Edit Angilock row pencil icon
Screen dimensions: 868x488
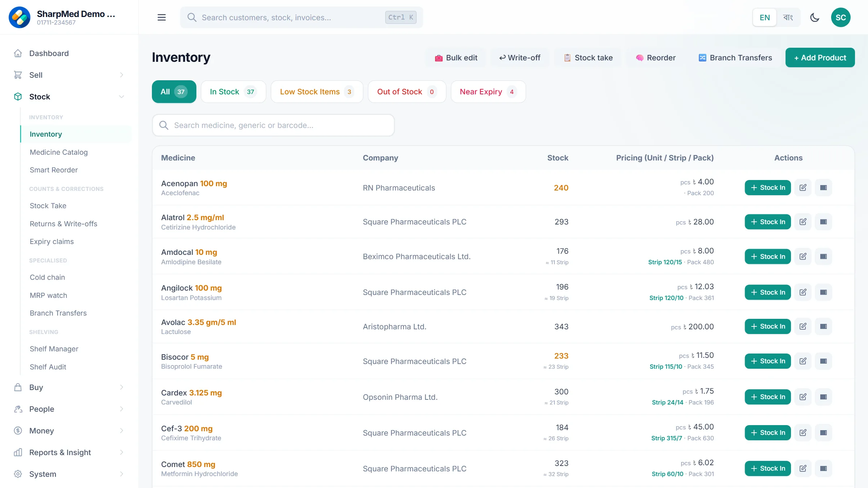pyautogui.click(x=803, y=292)
